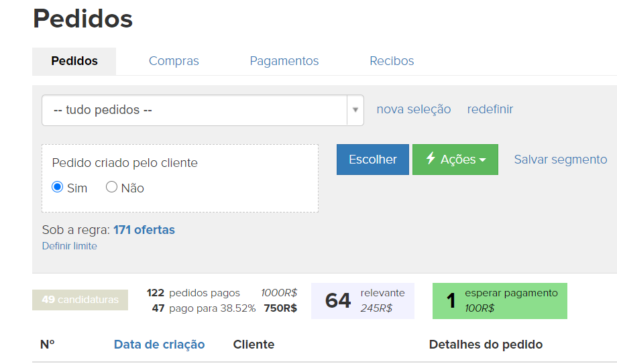Image resolution: width=617 pixels, height=364 pixels.
Task: Switch to the Pedidos tab
Action: pos(74,61)
